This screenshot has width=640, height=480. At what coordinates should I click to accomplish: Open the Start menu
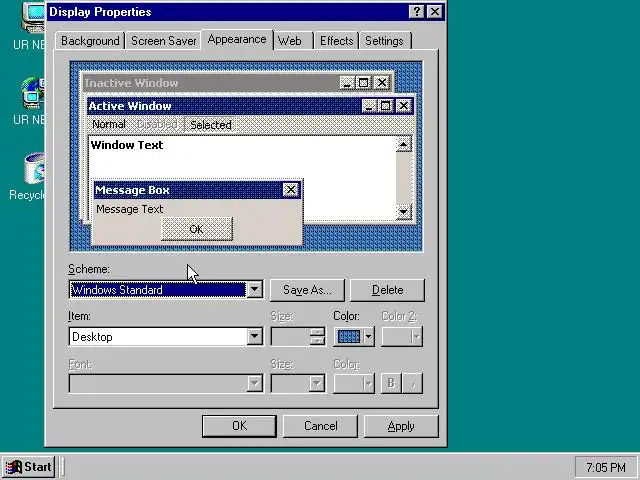[x=29, y=467]
